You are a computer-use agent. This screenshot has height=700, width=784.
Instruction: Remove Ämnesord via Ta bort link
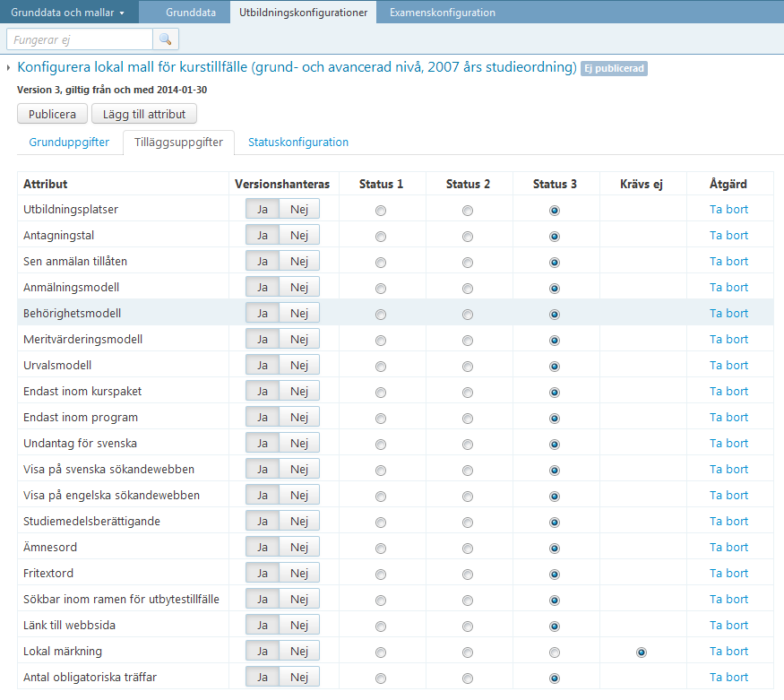[728, 548]
